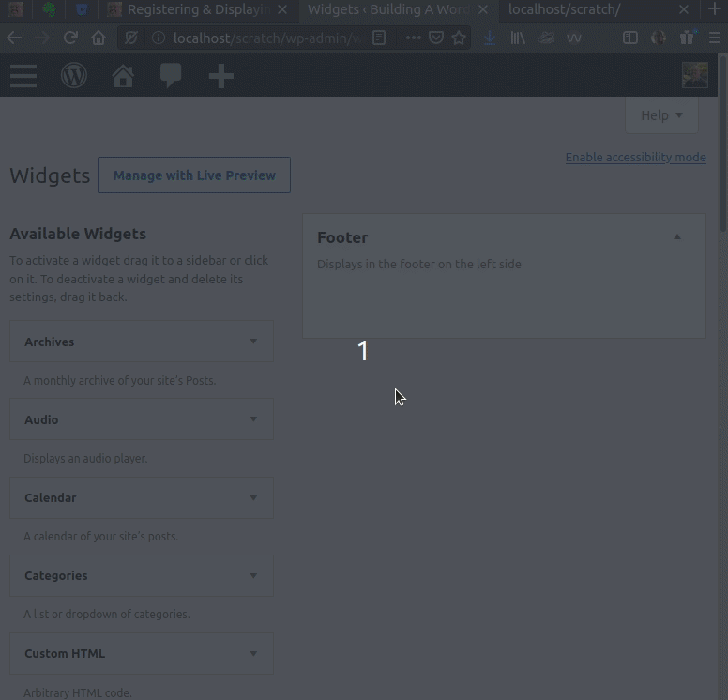Click Manage with Live Preview button
The image size is (728, 700).
[x=194, y=175]
